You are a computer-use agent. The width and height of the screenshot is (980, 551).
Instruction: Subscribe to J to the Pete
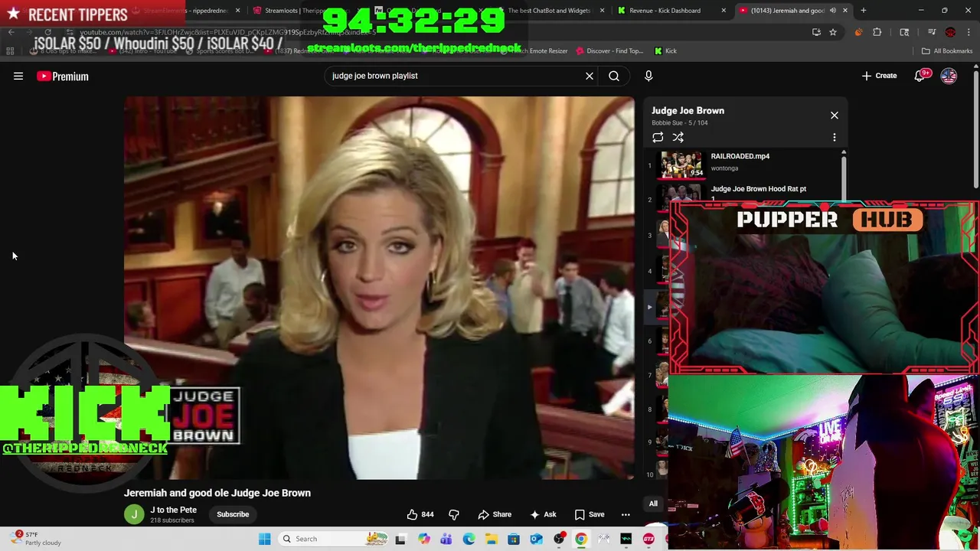(x=233, y=514)
